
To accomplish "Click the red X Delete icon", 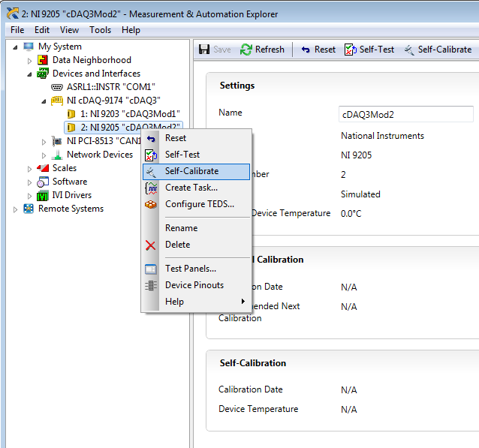I will point(151,245).
